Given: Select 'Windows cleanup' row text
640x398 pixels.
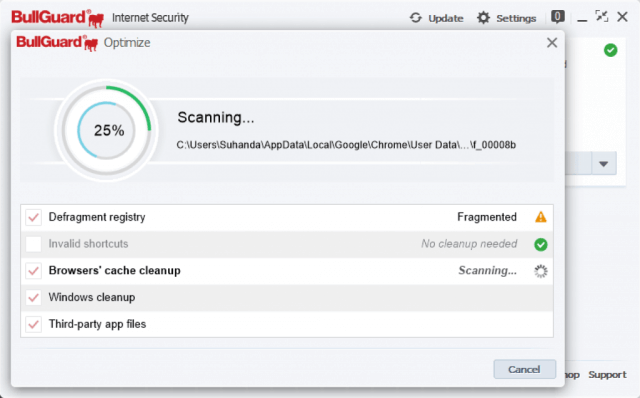Looking at the screenshot, I should pyautogui.click(x=91, y=297).
